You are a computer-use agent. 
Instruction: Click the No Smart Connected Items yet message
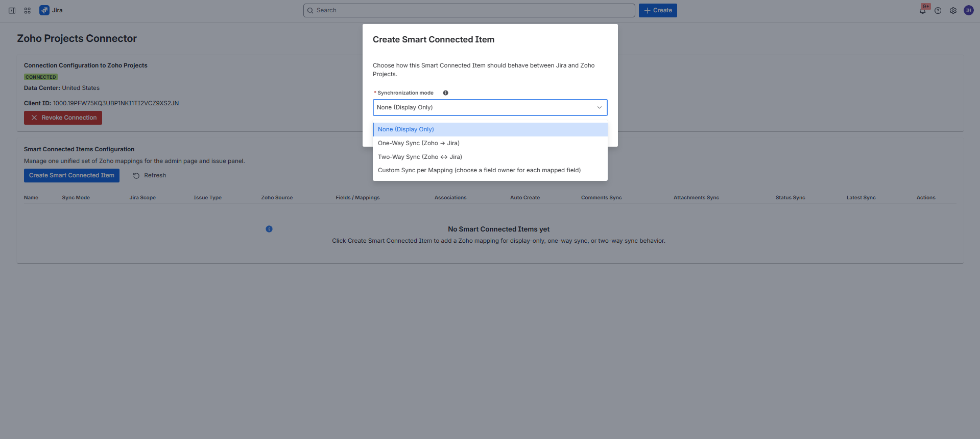[x=498, y=229]
